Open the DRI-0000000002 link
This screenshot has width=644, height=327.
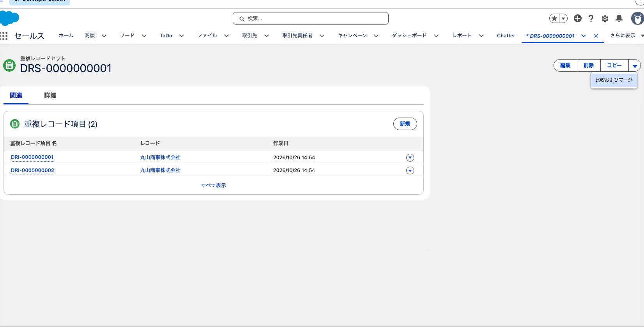32,170
